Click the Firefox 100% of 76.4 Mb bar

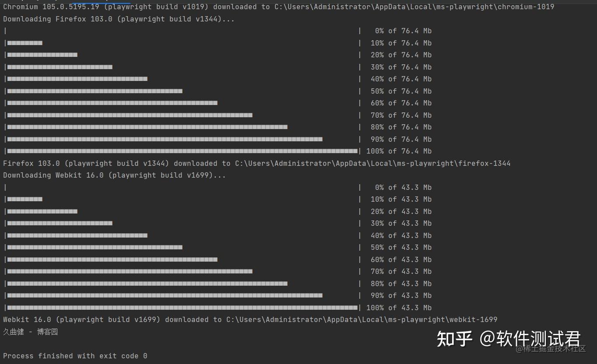coord(183,151)
